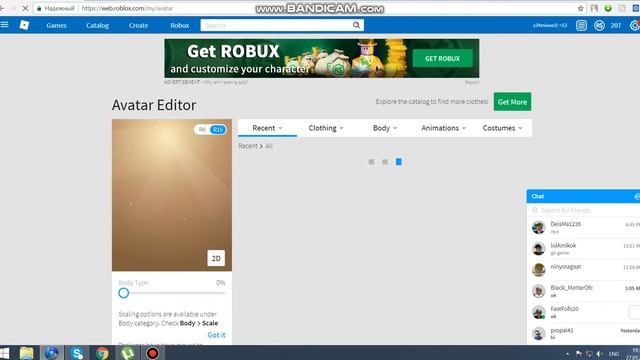Viewport: 640px width, 360px height.
Task: Click the green Get More button
Action: (x=512, y=102)
